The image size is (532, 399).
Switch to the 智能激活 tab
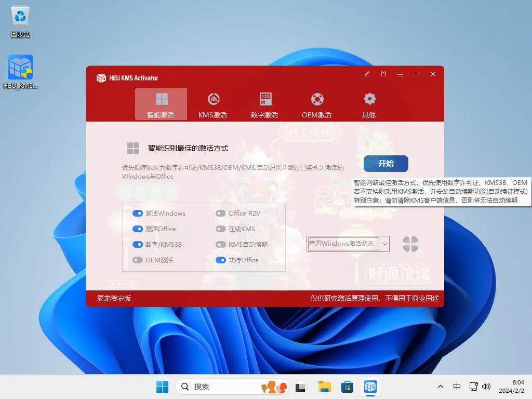point(161,104)
